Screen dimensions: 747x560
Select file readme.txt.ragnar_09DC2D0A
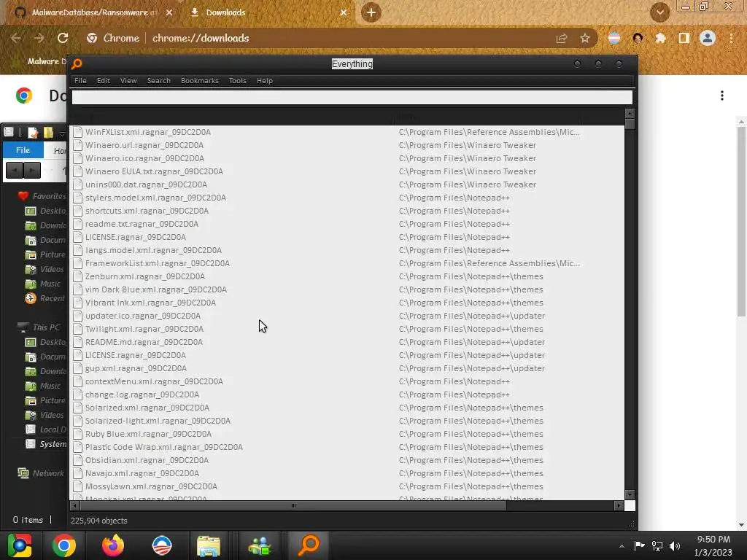coord(142,224)
